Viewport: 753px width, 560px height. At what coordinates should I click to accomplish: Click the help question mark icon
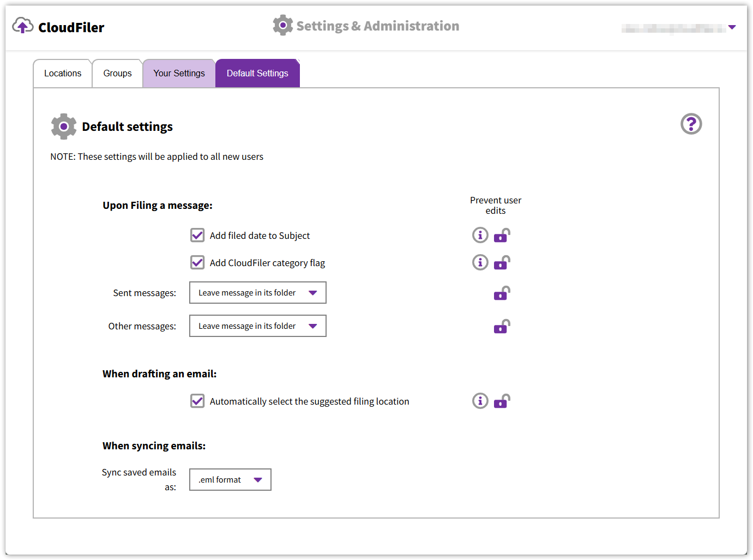pyautogui.click(x=691, y=124)
